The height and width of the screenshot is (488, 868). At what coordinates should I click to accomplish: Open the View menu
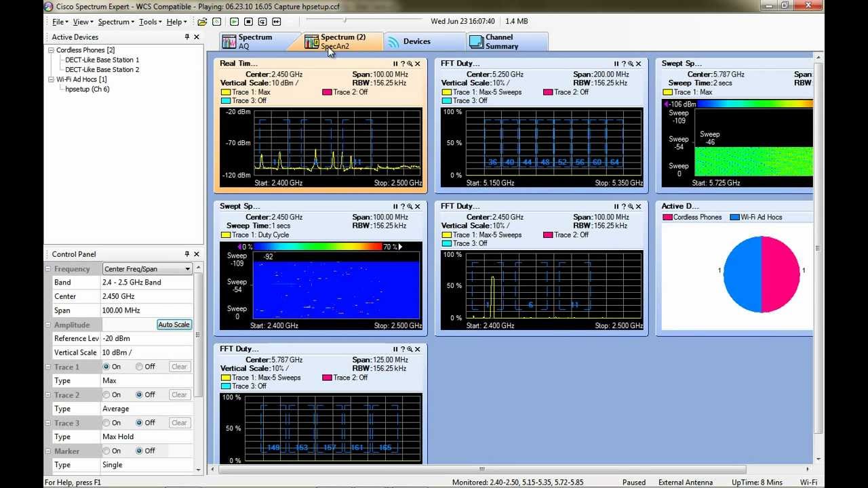coord(83,22)
